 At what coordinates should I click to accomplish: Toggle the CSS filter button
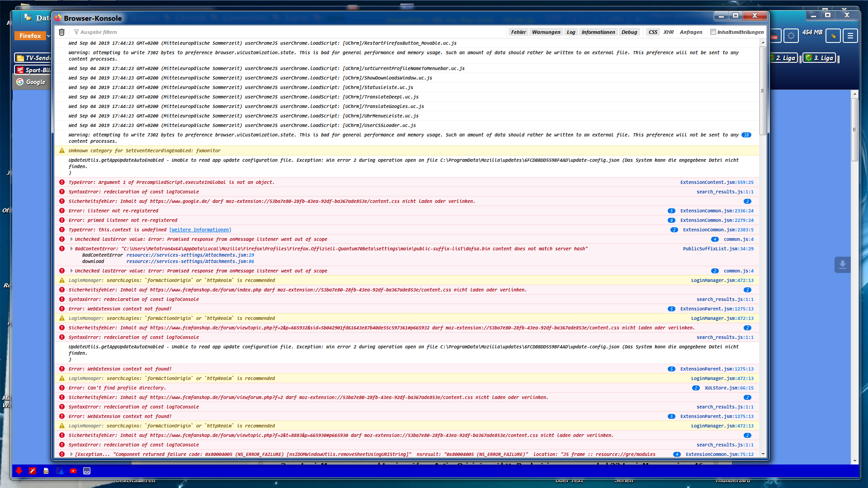[x=652, y=32]
